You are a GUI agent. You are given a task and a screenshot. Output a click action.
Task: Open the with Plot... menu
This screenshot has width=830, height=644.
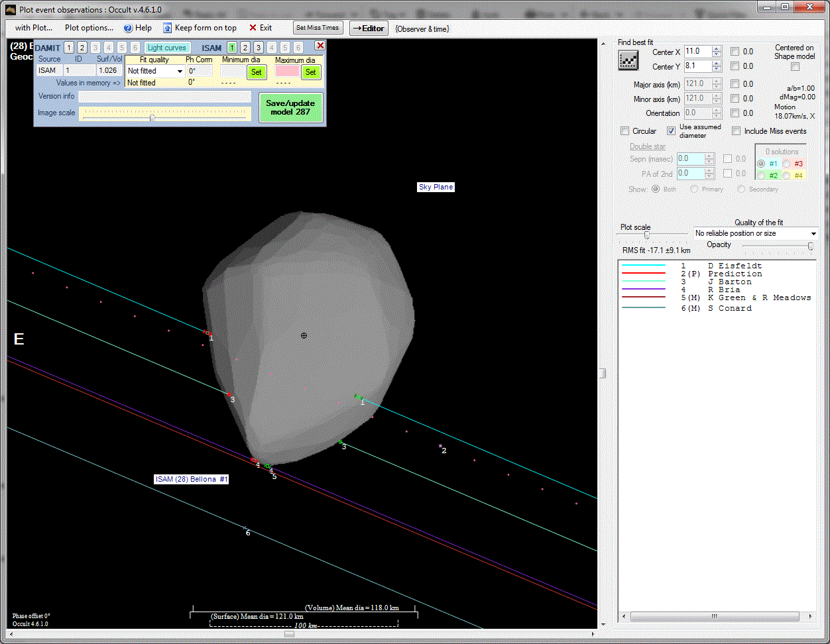[x=33, y=28]
